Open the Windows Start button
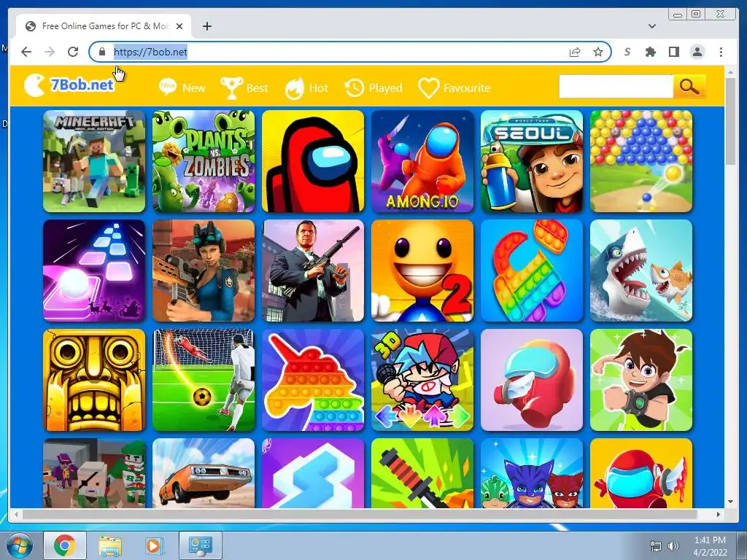The height and width of the screenshot is (560, 747). click(x=20, y=545)
